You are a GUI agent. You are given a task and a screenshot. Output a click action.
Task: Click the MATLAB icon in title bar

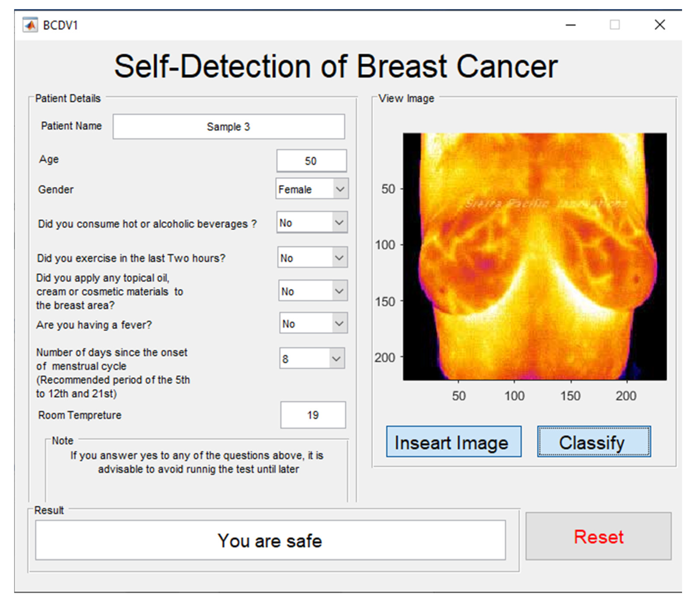pos(30,25)
